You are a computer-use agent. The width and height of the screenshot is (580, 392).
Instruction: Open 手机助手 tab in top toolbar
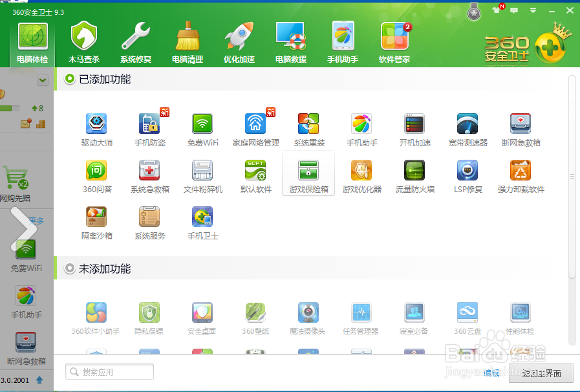(x=343, y=43)
